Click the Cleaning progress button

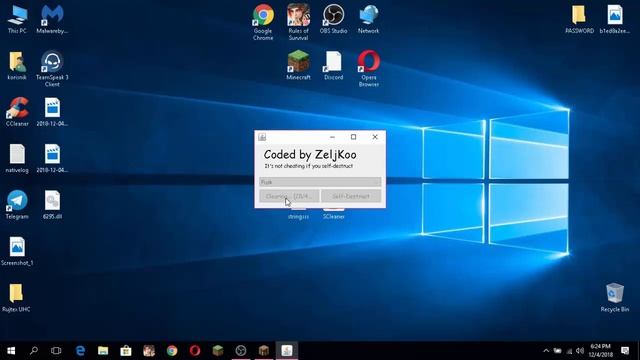tap(289, 196)
